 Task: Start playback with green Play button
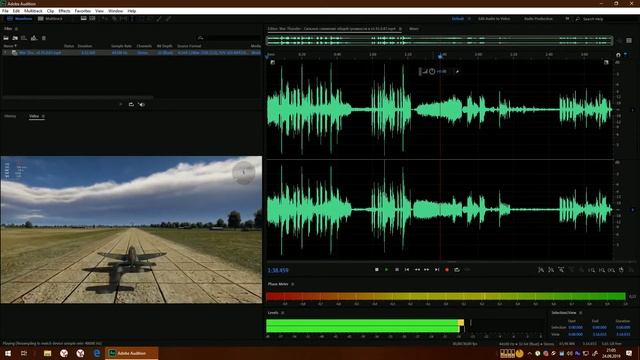click(x=386, y=270)
